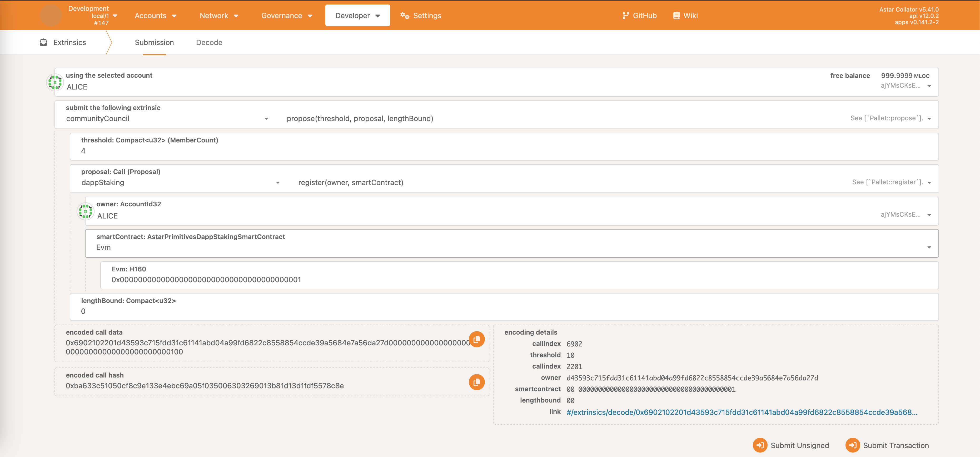Click the Submit Transaction button
This screenshot has width=980, height=457.
(887, 445)
